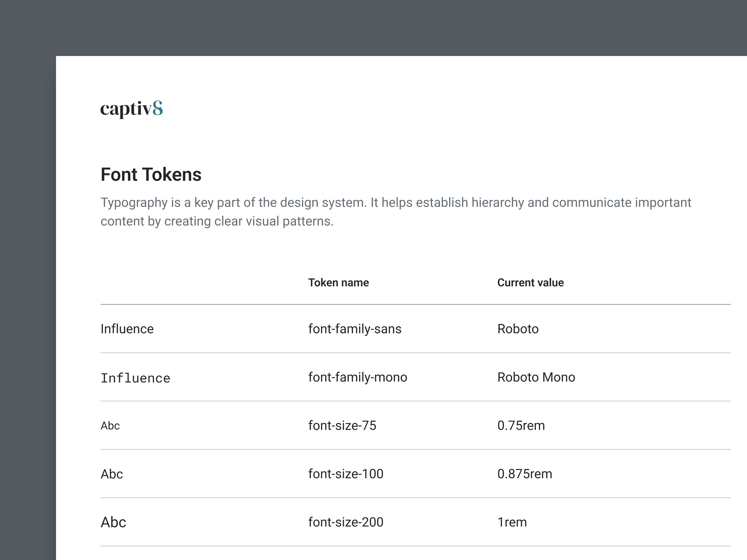Click the font-size-100 token name
747x560 pixels.
coord(345,474)
